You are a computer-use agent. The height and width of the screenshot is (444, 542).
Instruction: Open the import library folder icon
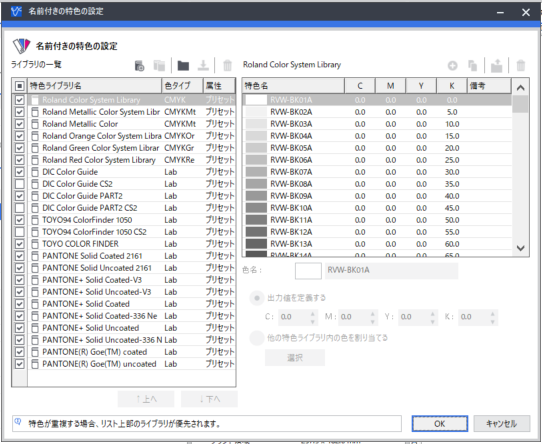[x=183, y=65]
